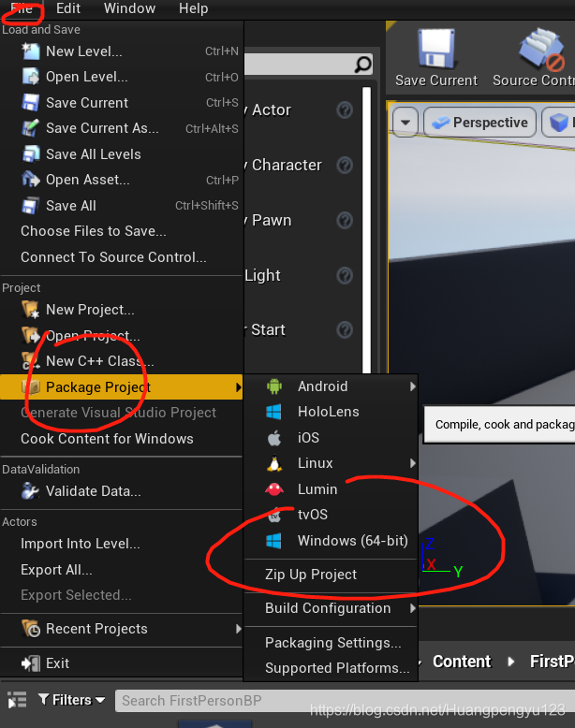Expand Linux packaging submenu
Viewport: 575px width, 728px height.
tap(412, 463)
